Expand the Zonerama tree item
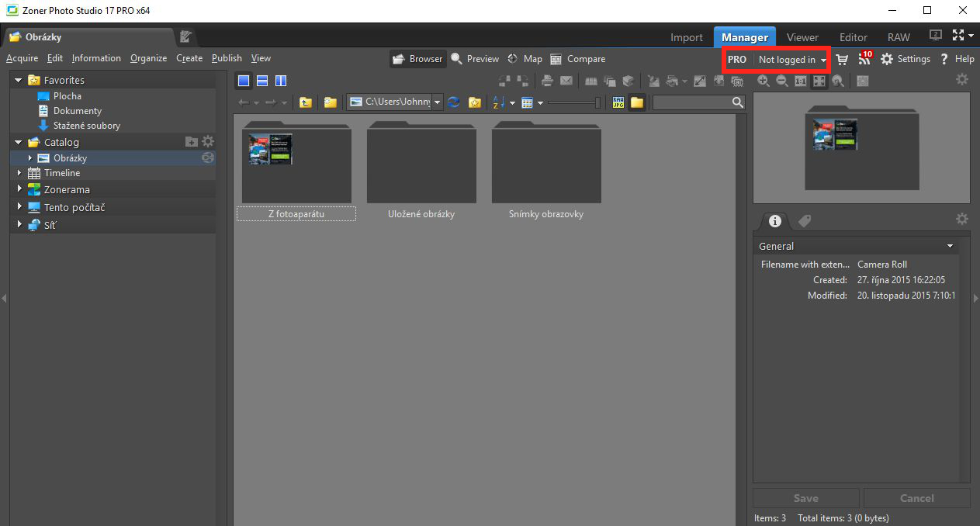This screenshot has width=980, height=526. [19, 189]
